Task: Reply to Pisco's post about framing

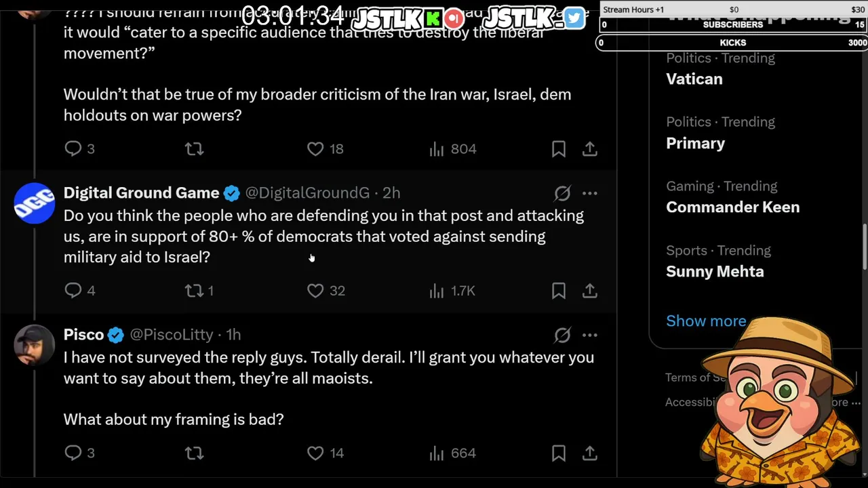Action: tap(73, 453)
